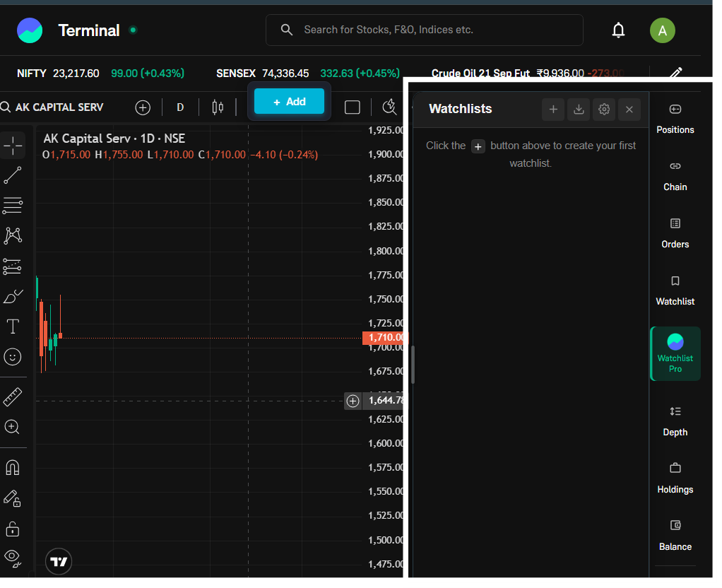Open the option Chain panel
This screenshot has width=722, height=588.
(x=675, y=176)
